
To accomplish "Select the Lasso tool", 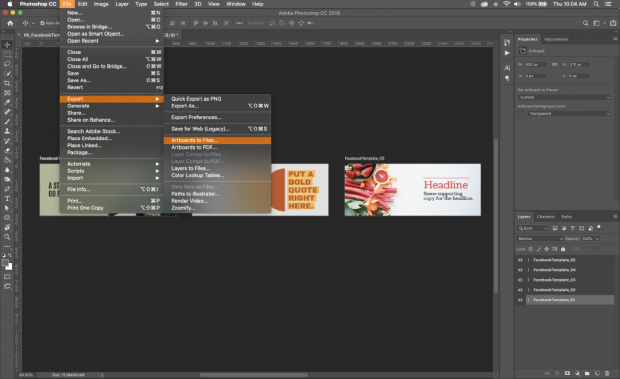I will click(x=7, y=64).
